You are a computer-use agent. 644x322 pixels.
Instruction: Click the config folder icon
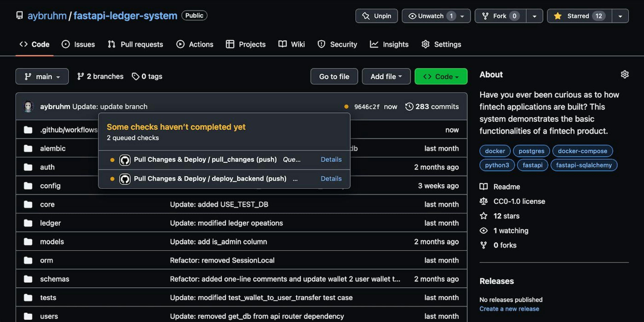click(x=28, y=186)
